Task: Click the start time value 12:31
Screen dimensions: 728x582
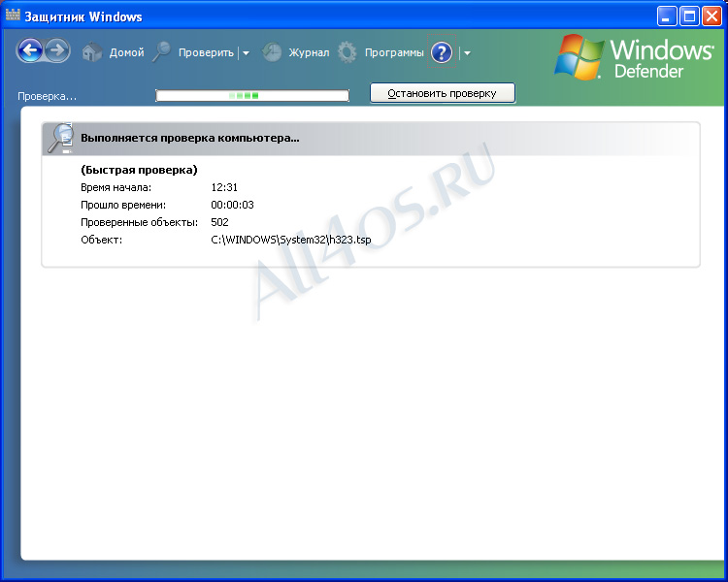Action: coord(224,187)
